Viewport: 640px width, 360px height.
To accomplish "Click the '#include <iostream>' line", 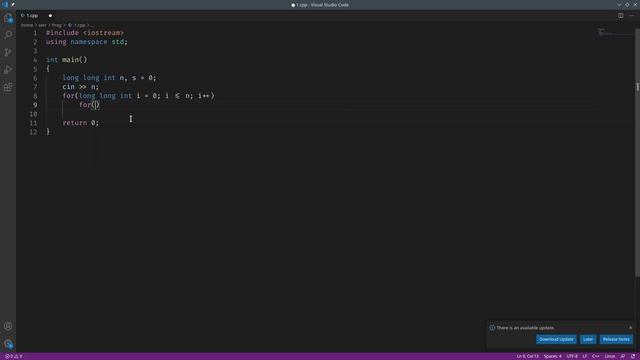I will [84, 33].
